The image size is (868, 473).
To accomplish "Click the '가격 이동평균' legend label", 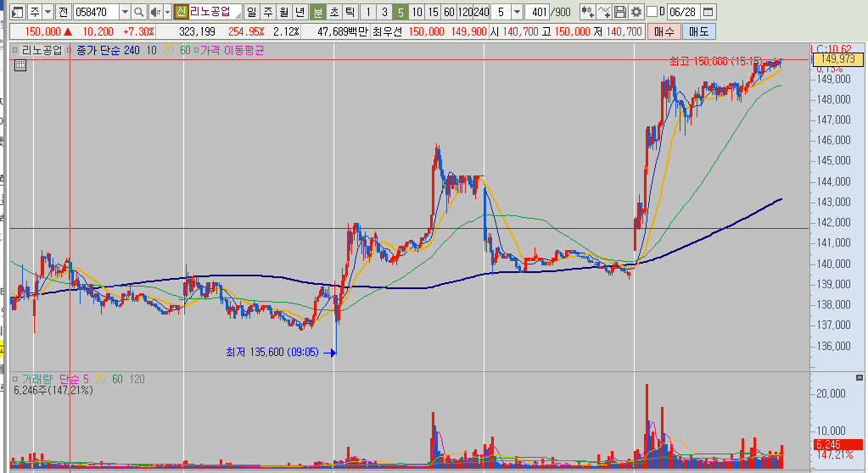I will [x=232, y=50].
